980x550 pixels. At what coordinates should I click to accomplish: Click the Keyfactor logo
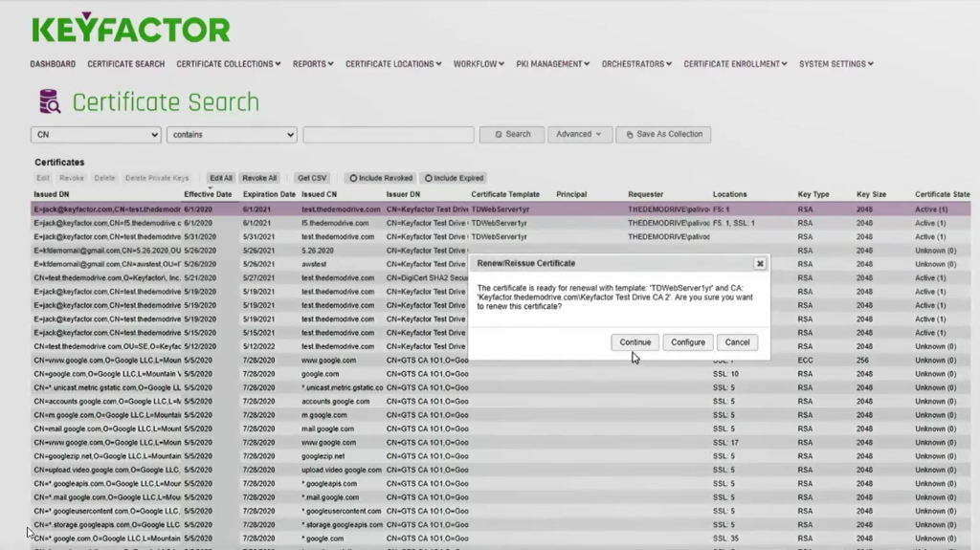click(130, 28)
